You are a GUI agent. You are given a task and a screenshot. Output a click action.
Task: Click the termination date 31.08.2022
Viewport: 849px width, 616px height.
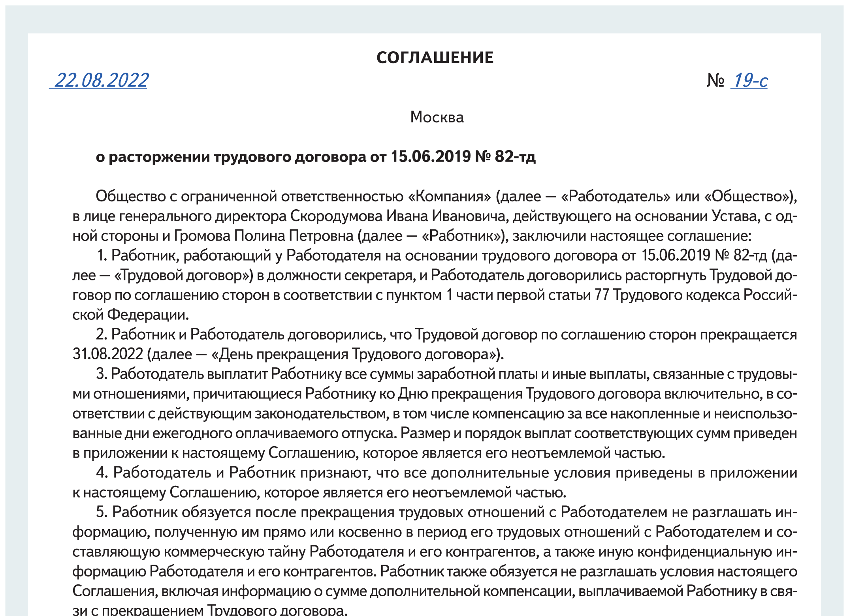pyautogui.click(x=107, y=354)
